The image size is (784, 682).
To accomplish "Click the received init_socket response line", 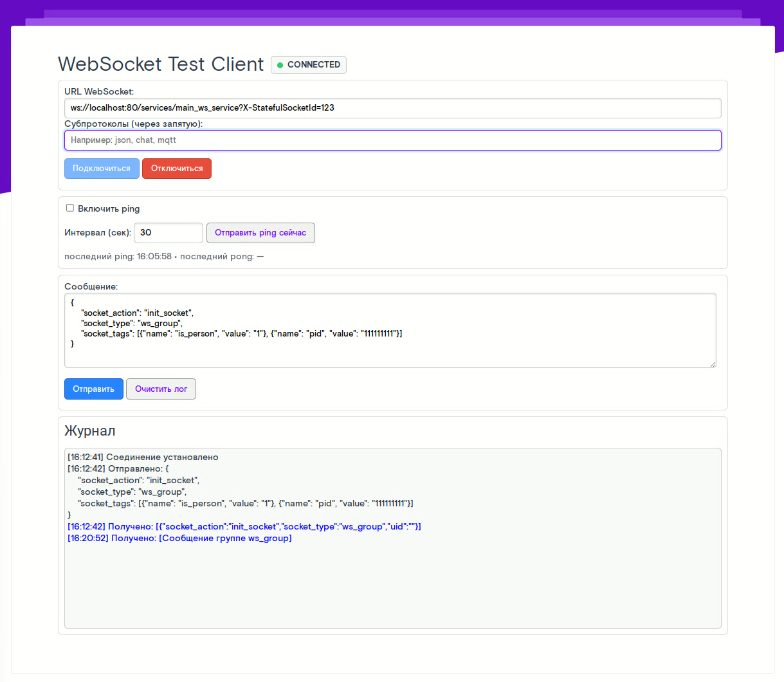I will (244, 527).
